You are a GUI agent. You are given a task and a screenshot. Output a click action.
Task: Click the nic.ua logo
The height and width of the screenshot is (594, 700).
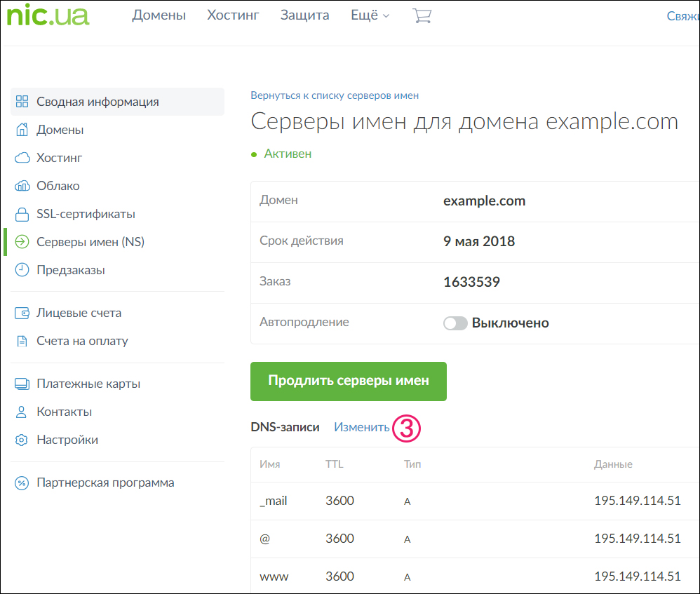[48, 15]
